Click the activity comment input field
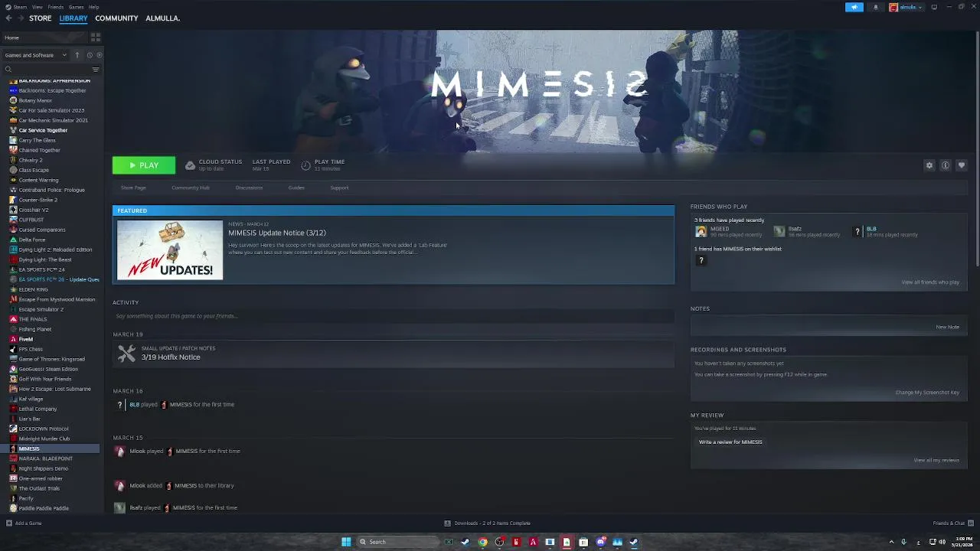This screenshot has width=980, height=551. [x=394, y=316]
